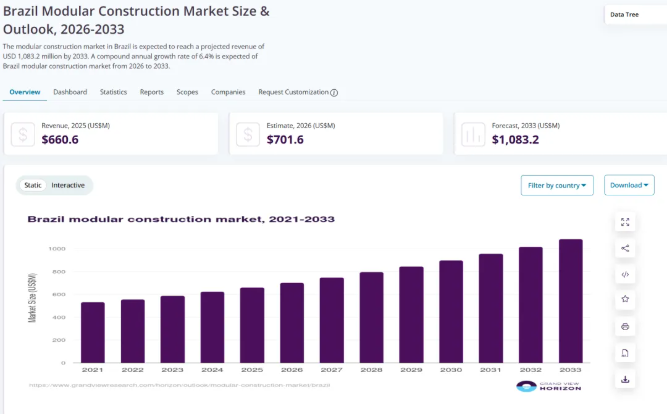Screen dimensions: 669x420
Task: Click the dollar icon on Revenue 2025 card
Action: (23, 134)
